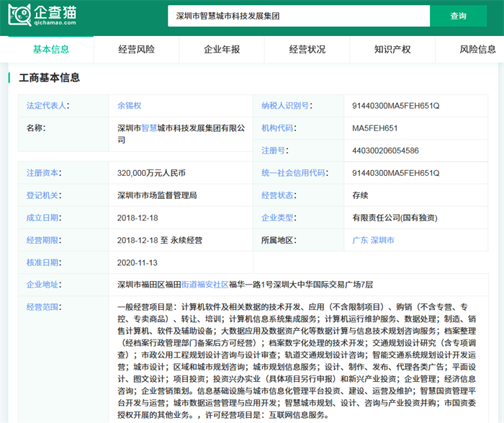The height and width of the screenshot is (423, 504).
Task: Open the 经营状况 tab
Action: pyautogui.click(x=307, y=50)
